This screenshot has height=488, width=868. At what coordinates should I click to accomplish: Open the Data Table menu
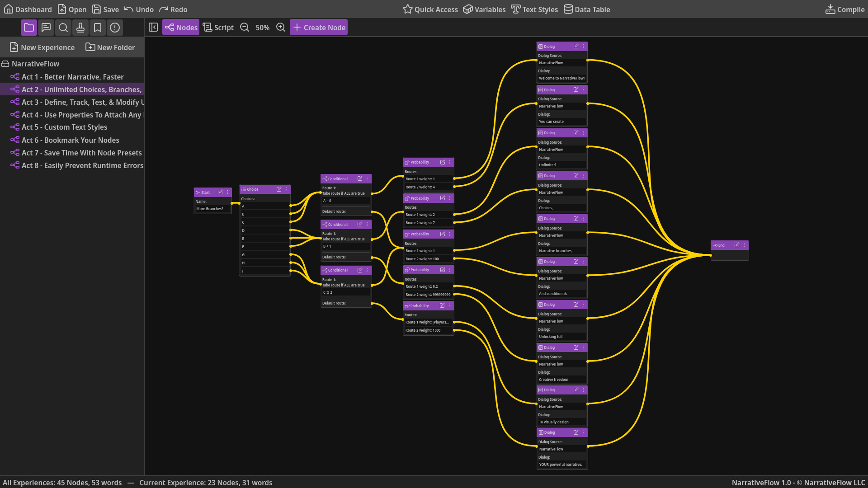pyautogui.click(x=586, y=9)
